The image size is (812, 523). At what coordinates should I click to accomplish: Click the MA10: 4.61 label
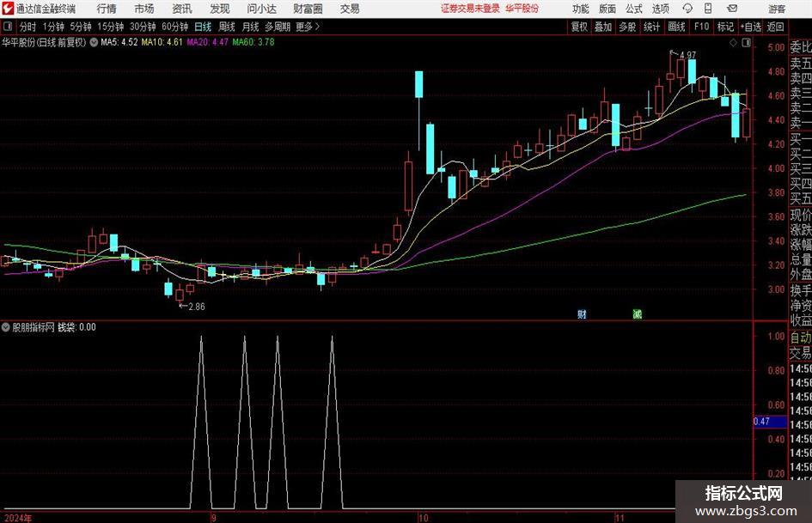(x=162, y=42)
